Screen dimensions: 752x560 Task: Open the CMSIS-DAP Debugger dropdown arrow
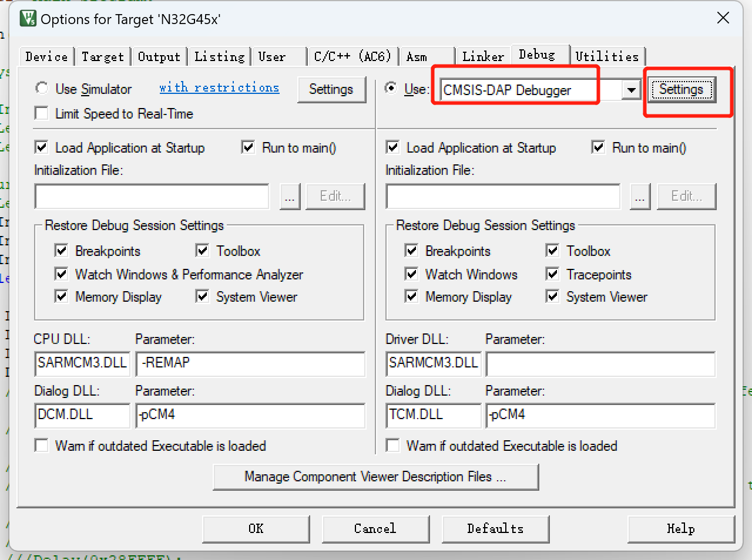[x=631, y=90]
